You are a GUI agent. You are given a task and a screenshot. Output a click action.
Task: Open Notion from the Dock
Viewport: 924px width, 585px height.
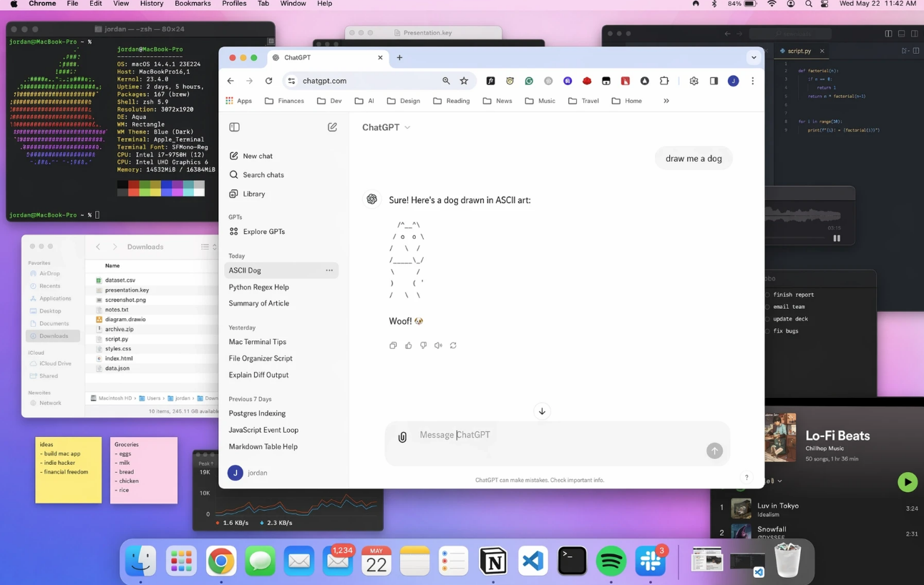(493, 561)
